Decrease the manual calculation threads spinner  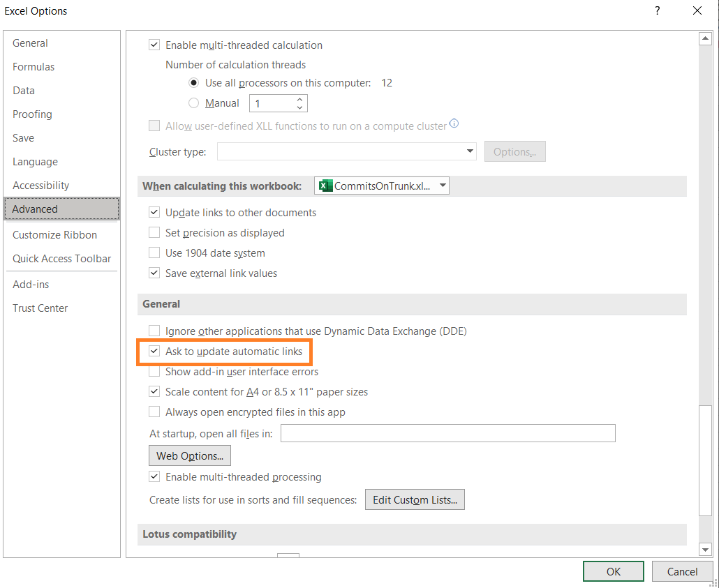click(x=300, y=107)
